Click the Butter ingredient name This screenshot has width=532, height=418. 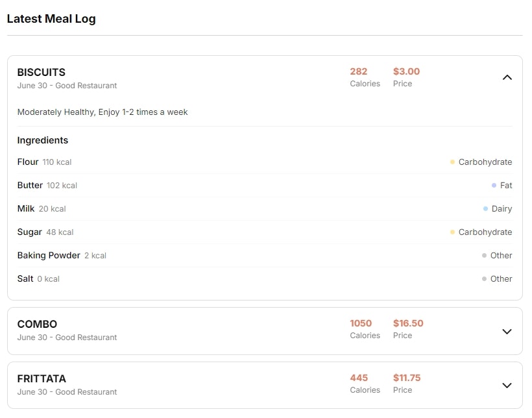coord(30,186)
